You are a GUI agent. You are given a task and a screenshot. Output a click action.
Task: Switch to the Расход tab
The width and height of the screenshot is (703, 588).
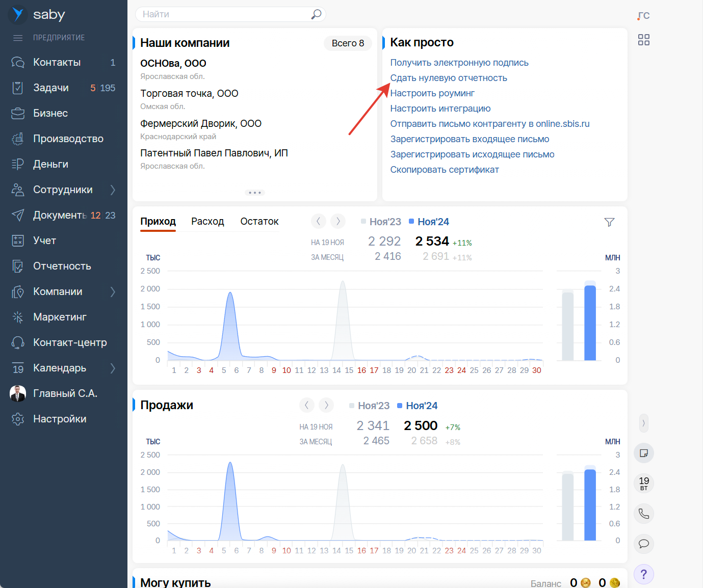click(207, 222)
